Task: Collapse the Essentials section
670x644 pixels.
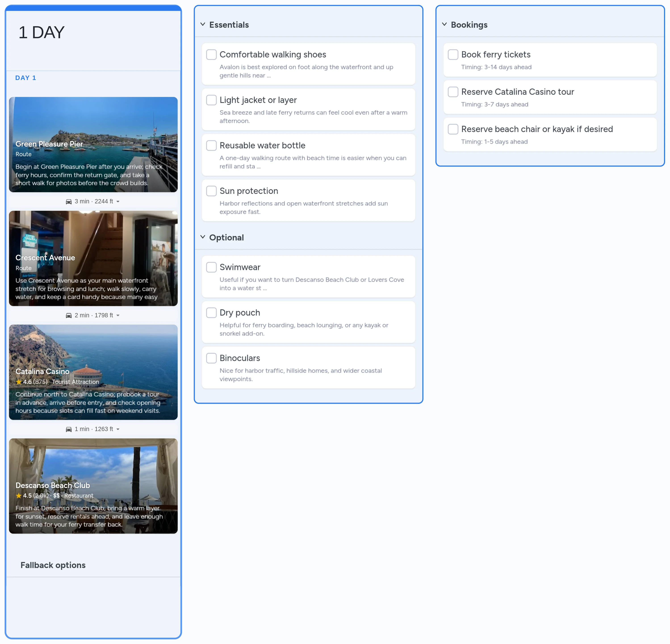Action: pyautogui.click(x=202, y=24)
